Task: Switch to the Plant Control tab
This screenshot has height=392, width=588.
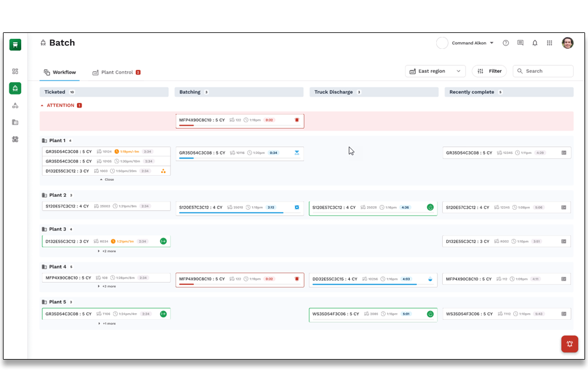Action: coord(116,72)
